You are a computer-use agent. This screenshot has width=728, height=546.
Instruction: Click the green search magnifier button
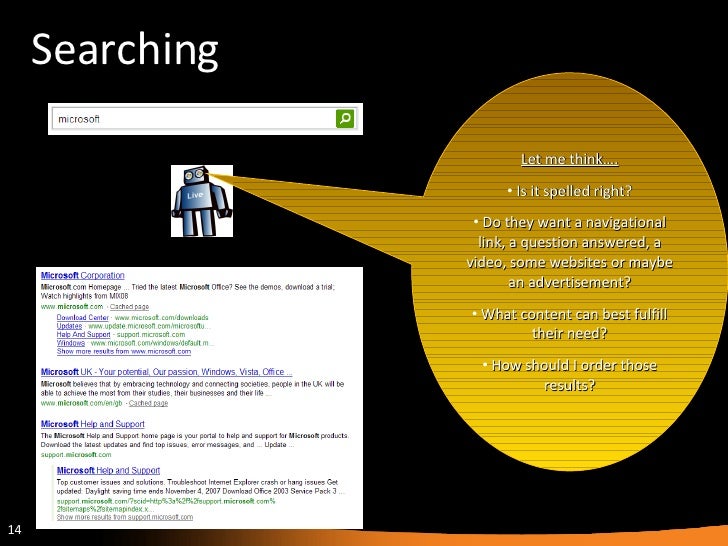pos(344,119)
